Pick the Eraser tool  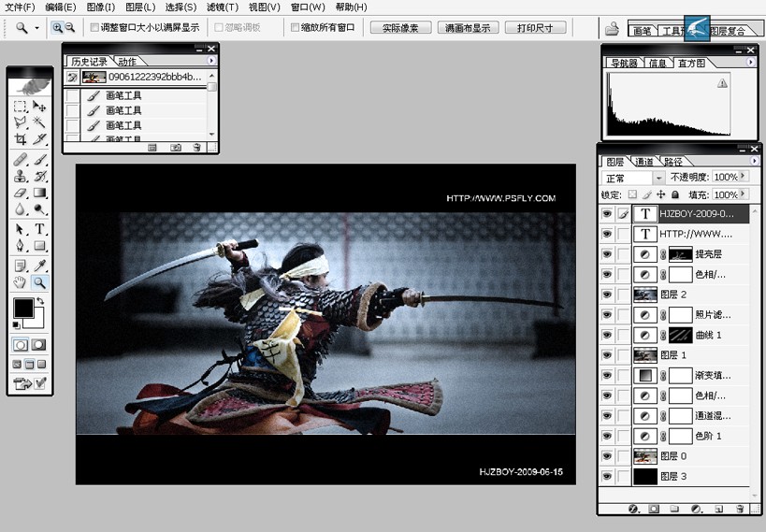coord(20,193)
